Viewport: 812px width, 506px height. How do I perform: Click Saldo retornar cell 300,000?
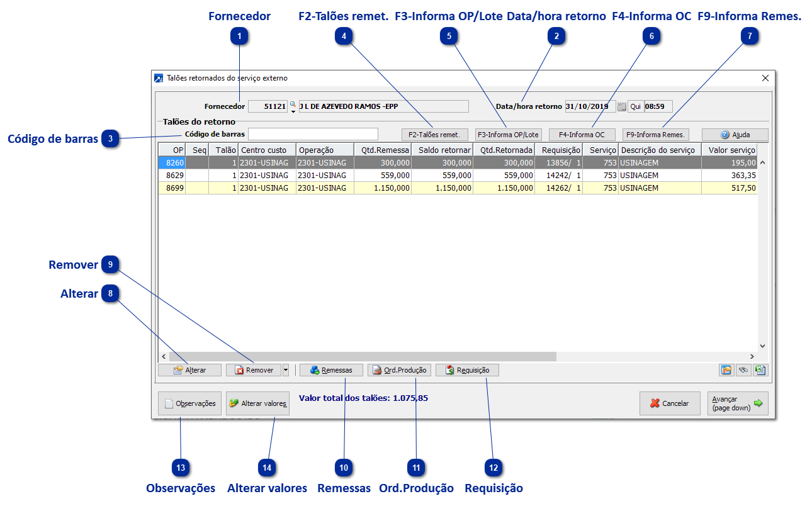442,162
